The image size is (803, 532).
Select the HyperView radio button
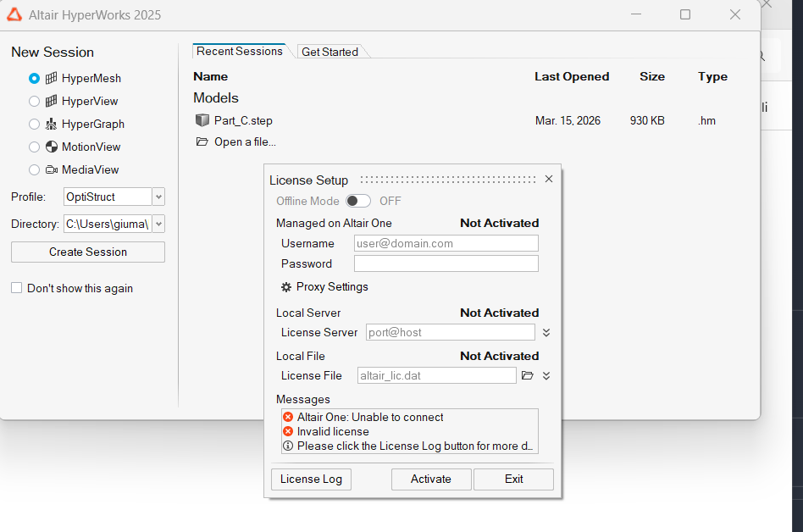coord(35,102)
